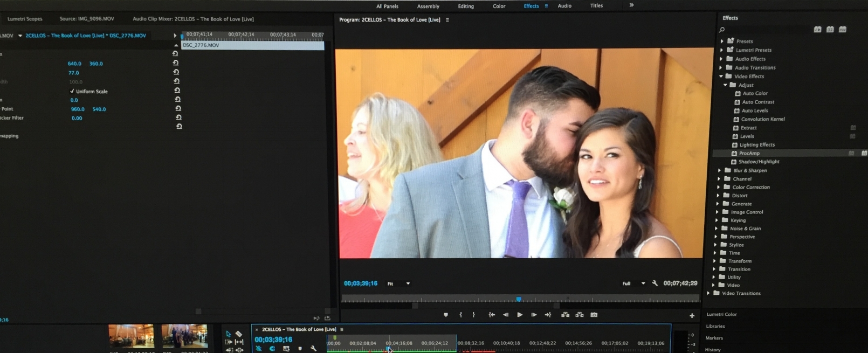This screenshot has height=353, width=868.
Task: Reset the Anchor Point parameter
Action: tap(178, 108)
